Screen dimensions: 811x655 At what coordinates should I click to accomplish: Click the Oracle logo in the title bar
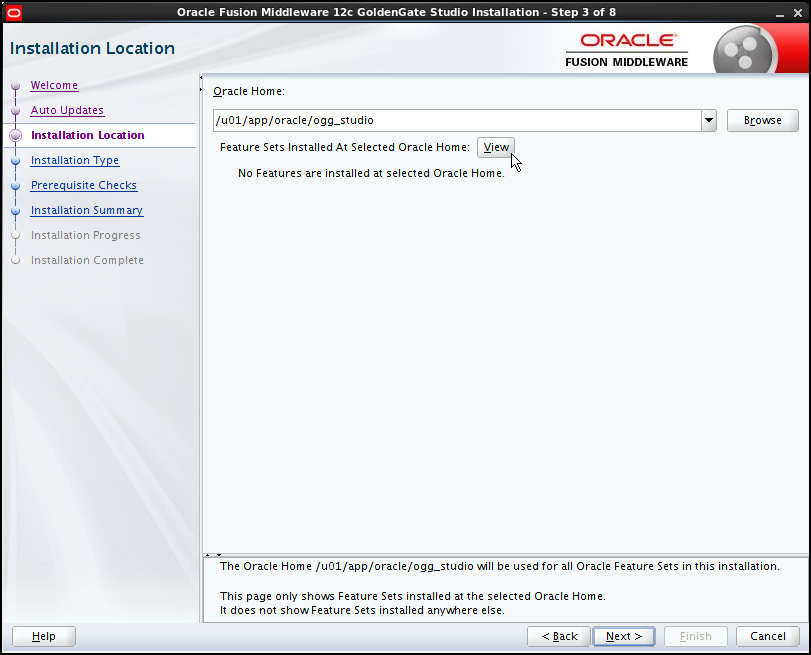14,11
